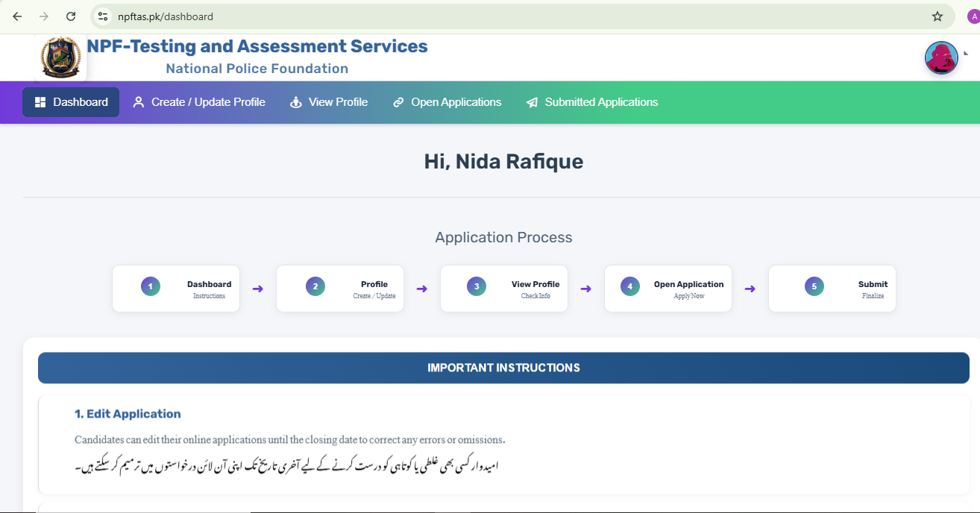The image size is (980, 513).
Task: Click the browser back arrow
Action: click(x=17, y=16)
